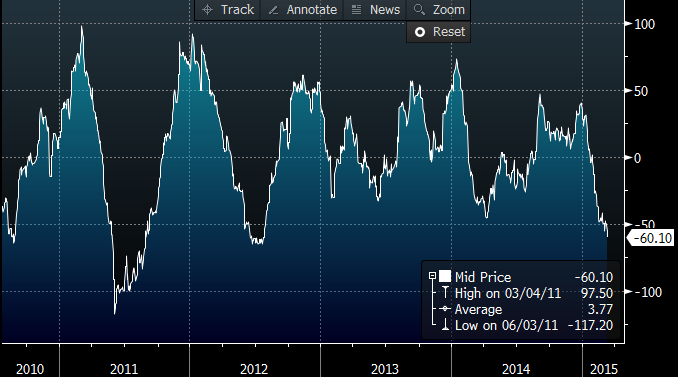Open News from the chart toolbar
The width and height of the screenshot is (678, 377).
click(375, 10)
